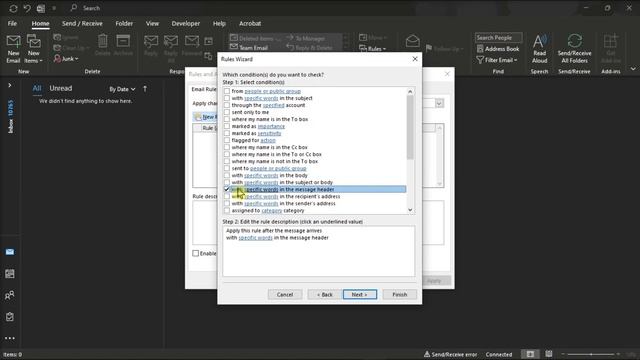Image resolution: width=640 pixels, height=360 pixels.
Task: Open the Calendar view in sidebar
Action: click(x=10, y=273)
